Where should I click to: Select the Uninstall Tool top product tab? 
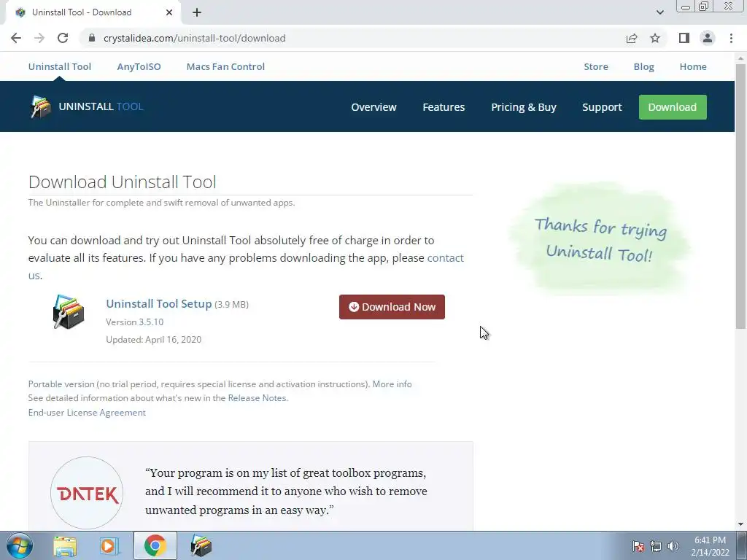[60, 66]
